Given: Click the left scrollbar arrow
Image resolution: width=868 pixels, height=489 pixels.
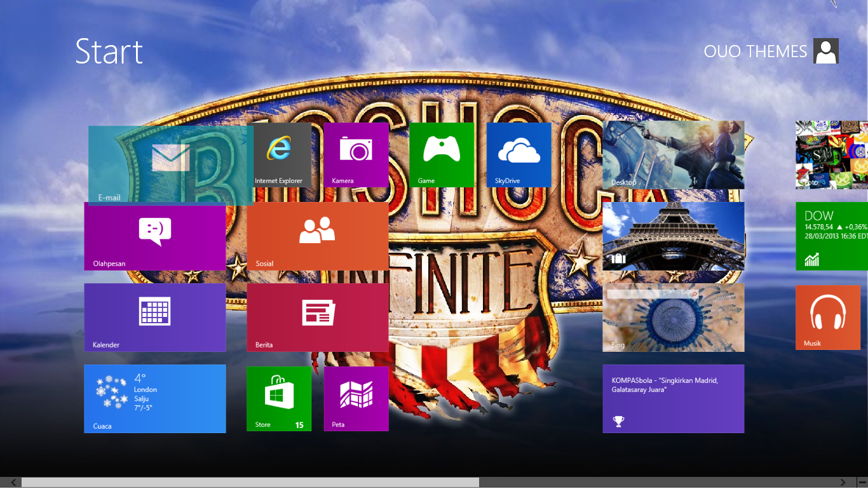Looking at the screenshot, I should tap(14, 483).
